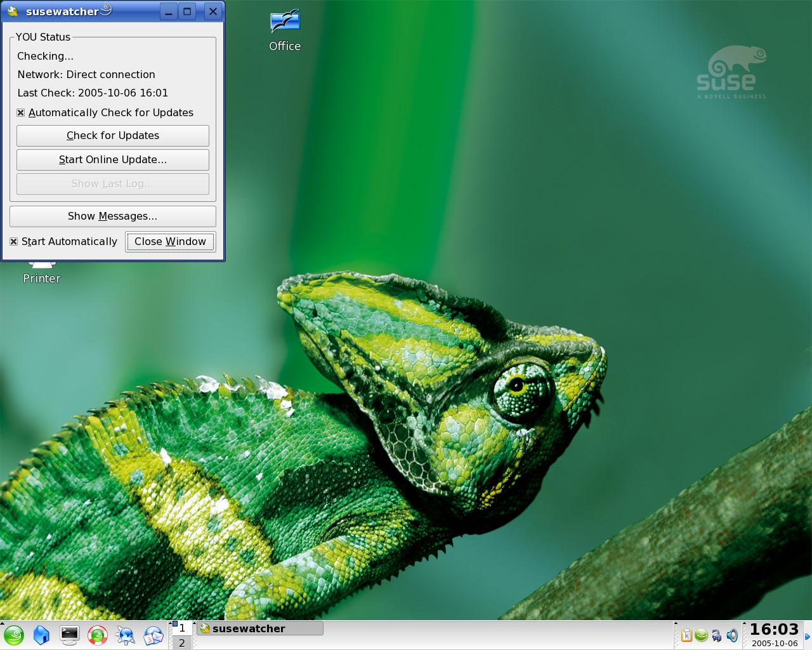Click the Show Messages button
This screenshot has height=650, width=812.
point(113,216)
